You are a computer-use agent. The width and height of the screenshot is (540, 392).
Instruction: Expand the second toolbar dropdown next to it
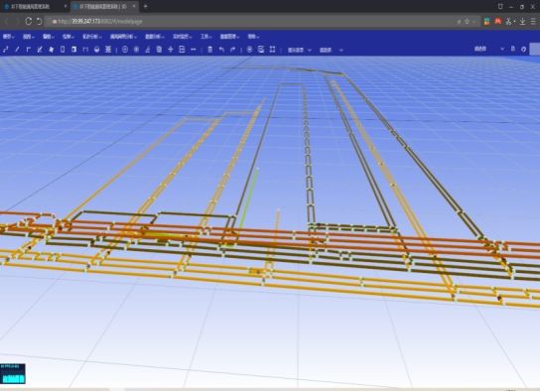(x=331, y=50)
